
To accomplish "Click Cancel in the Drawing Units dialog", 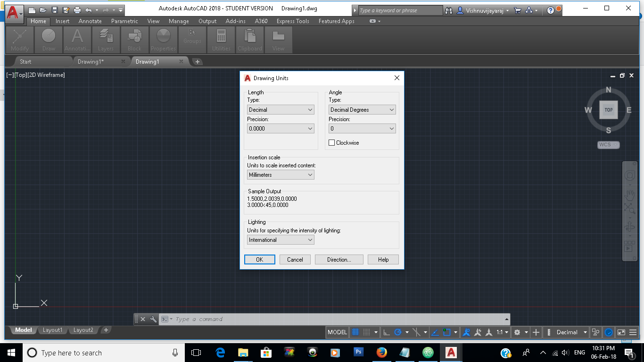I will pyautogui.click(x=295, y=260).
